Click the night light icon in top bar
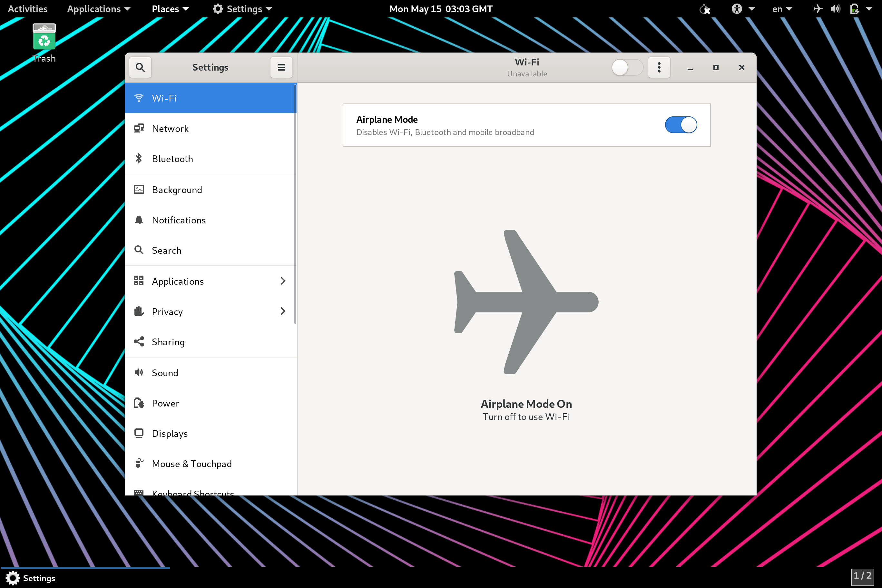The image size is (882, 588). [x=705, y=9]
